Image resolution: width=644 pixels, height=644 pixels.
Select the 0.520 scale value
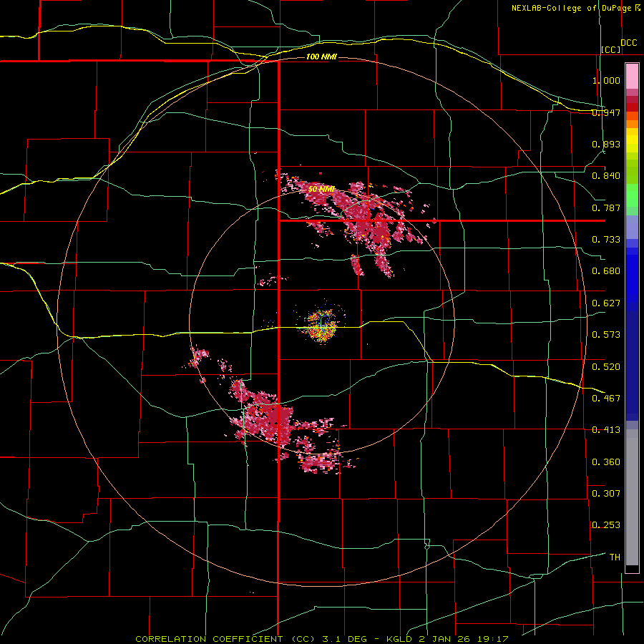tap(606, 366)
